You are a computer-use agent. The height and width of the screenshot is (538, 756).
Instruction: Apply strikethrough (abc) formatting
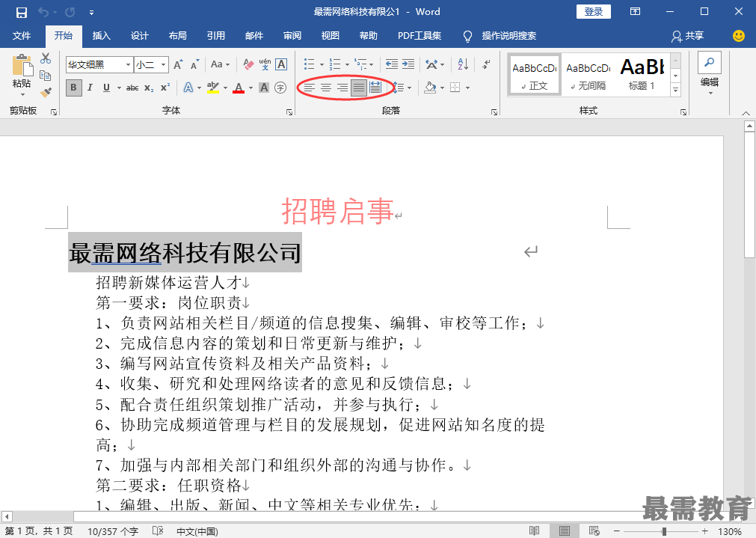[x=132, y=88]
